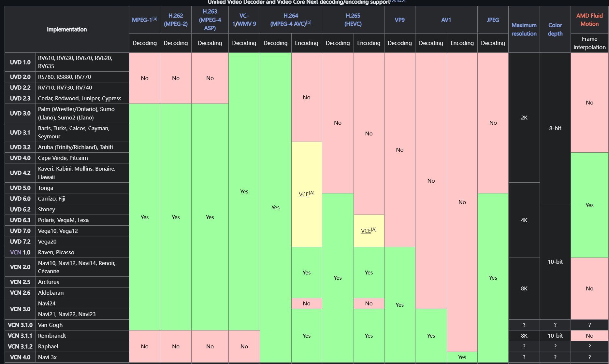
Task: Select the Implementation header cell
Action: (67, 29)
